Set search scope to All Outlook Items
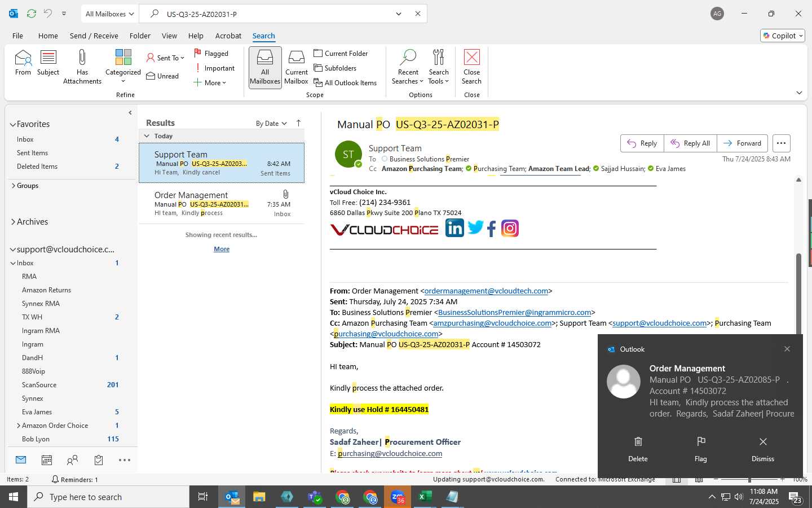The image size is (812, 508). 345,82
